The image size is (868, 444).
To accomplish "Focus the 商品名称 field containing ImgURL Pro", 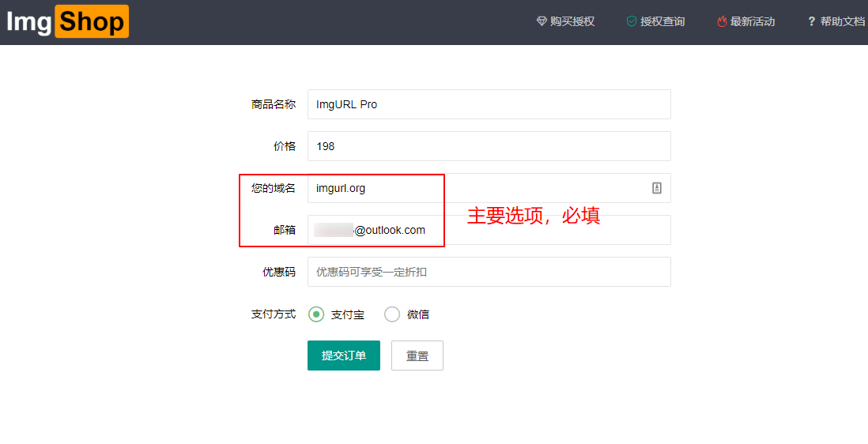I will tap(489, 104).
